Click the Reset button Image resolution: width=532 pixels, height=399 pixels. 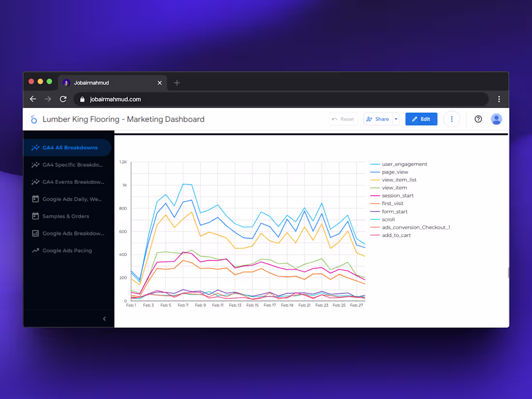coord(343,119)
